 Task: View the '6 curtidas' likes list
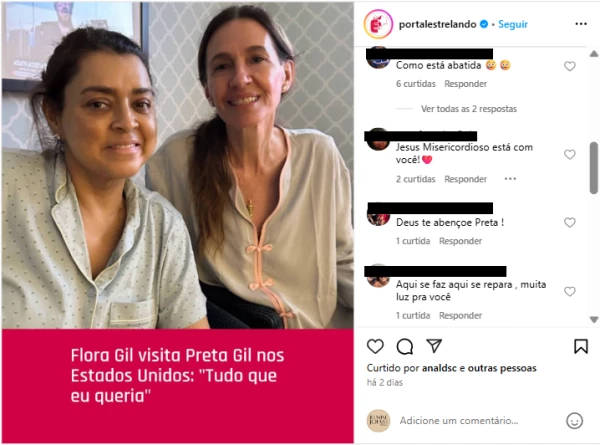pyautogui.click(x=416, y=84)
